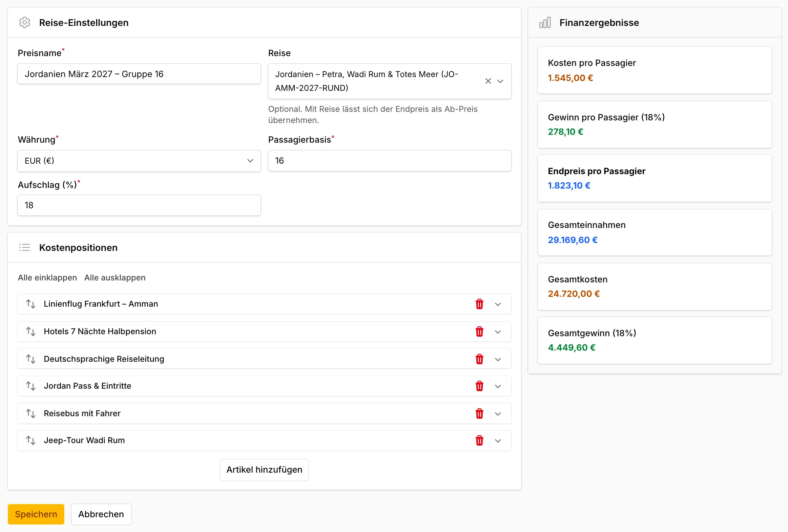Expand the Deutschsprachige Reiseleitung row
788x532 pixels.
click(x=498, y=359)
